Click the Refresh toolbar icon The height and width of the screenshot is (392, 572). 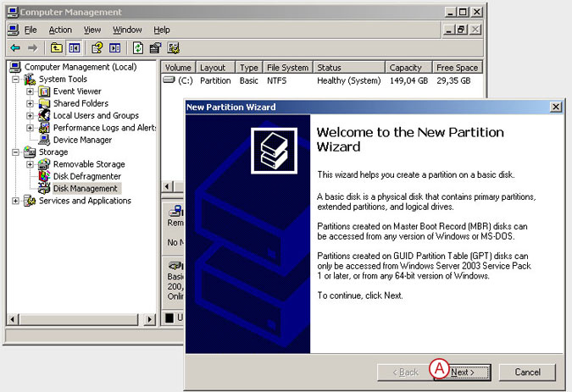click(x=138, y=47)
